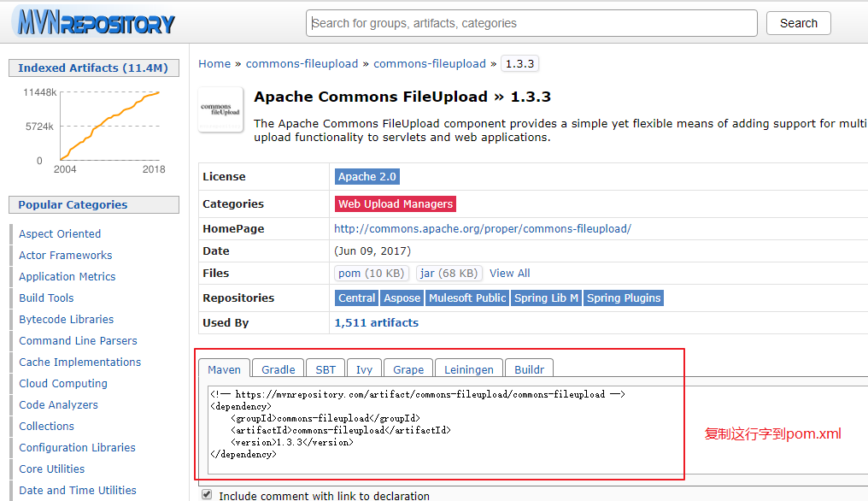Image resolution: width=868 pixels, height=501 pixels.
Task: Click inside the Maven dependency snippet box
Action: [537, 429]
